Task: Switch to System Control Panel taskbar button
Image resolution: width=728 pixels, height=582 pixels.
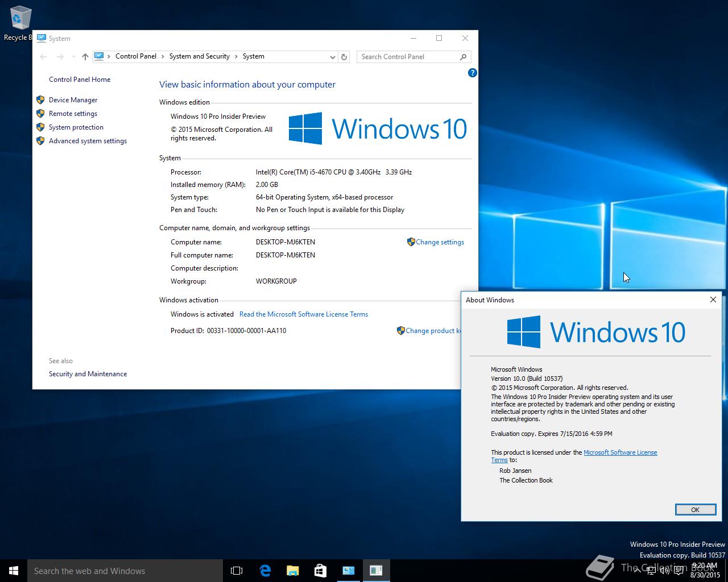Action: click(348, 571)
